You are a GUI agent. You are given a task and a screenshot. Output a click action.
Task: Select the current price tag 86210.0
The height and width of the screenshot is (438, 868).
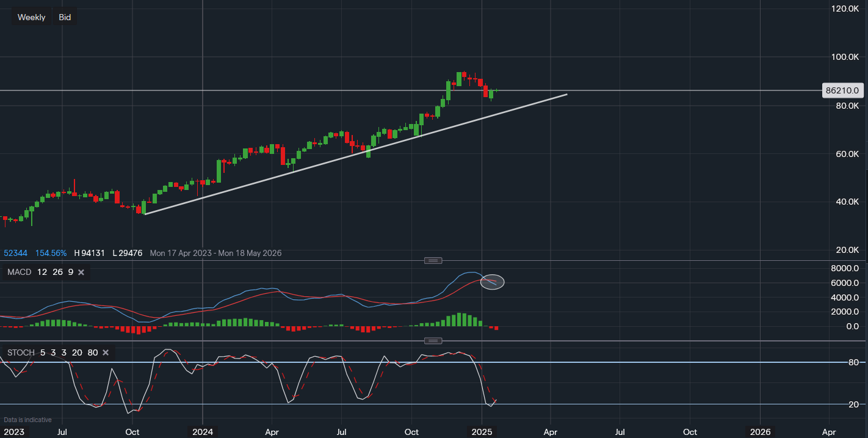843,90
